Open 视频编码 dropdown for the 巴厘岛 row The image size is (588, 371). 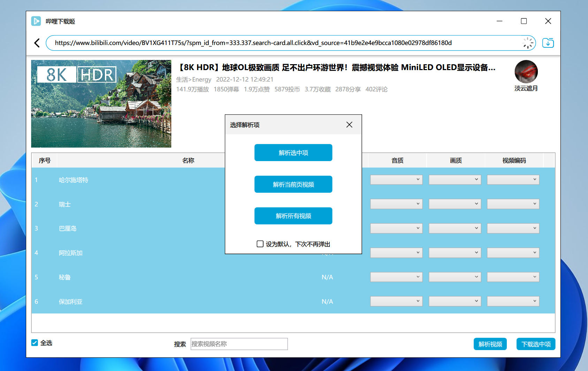coord(513,228)
